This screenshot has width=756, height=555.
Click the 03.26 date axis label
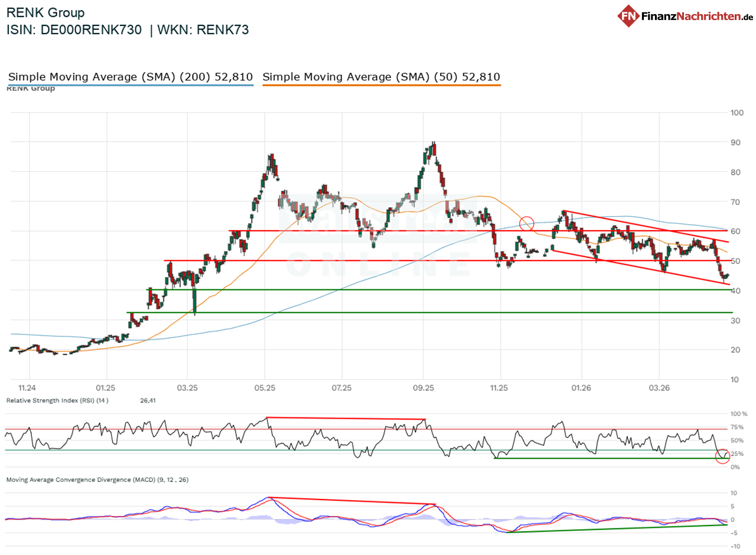[x=659, y=388]
